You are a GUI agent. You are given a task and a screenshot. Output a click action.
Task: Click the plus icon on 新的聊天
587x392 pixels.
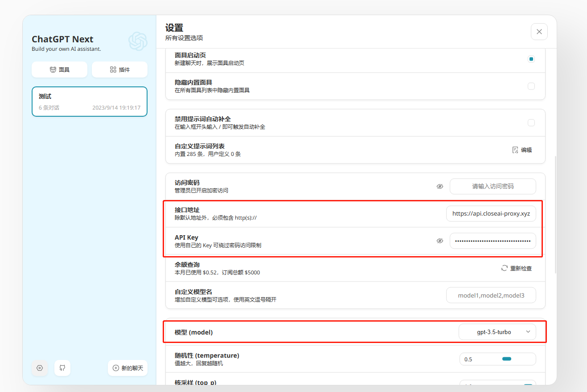(x=115, y=368)
